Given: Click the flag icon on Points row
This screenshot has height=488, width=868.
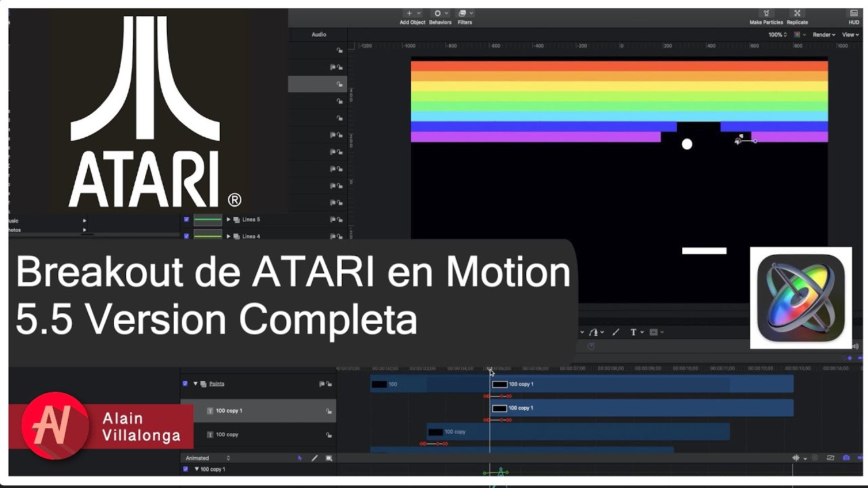Looking at the screenshot, I should click(x=322, y=384).
